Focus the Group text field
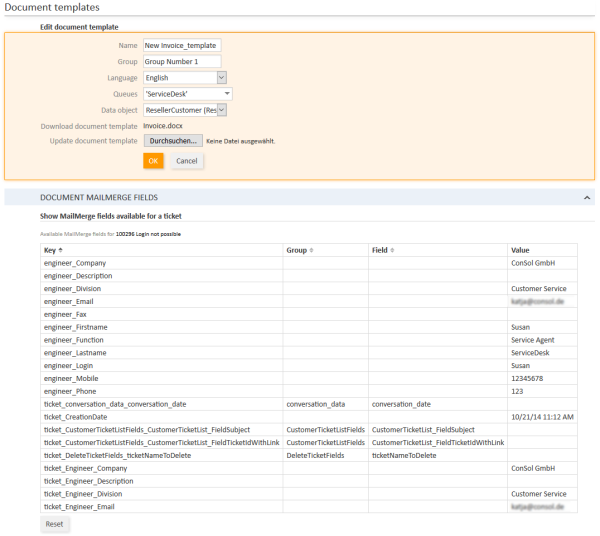Screen dimensions: 600x536 pos(181,61)
